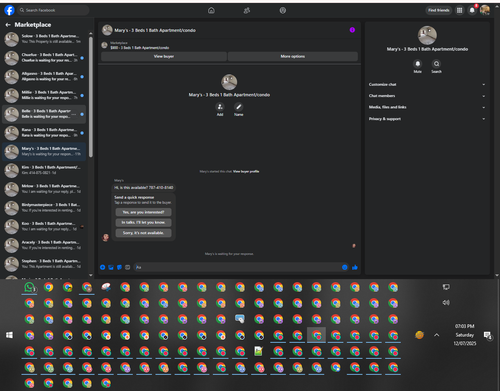500x391 pixels.
Task: Expand Customize chat section
Action: (x=427, y=84)
